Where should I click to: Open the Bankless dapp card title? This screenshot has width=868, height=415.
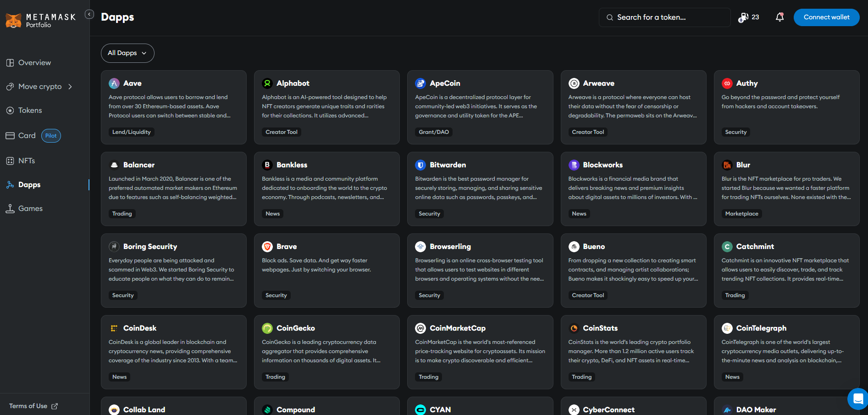292,165
